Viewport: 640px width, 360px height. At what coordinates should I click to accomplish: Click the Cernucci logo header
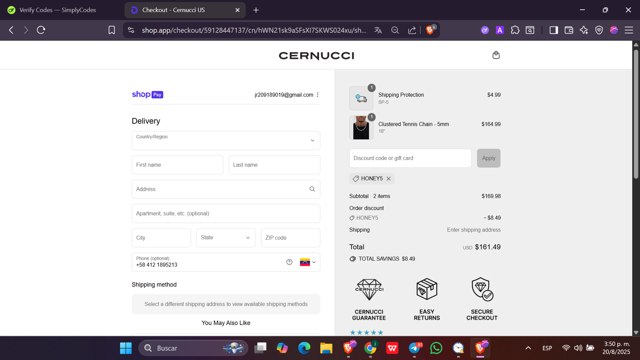point(316,56)
